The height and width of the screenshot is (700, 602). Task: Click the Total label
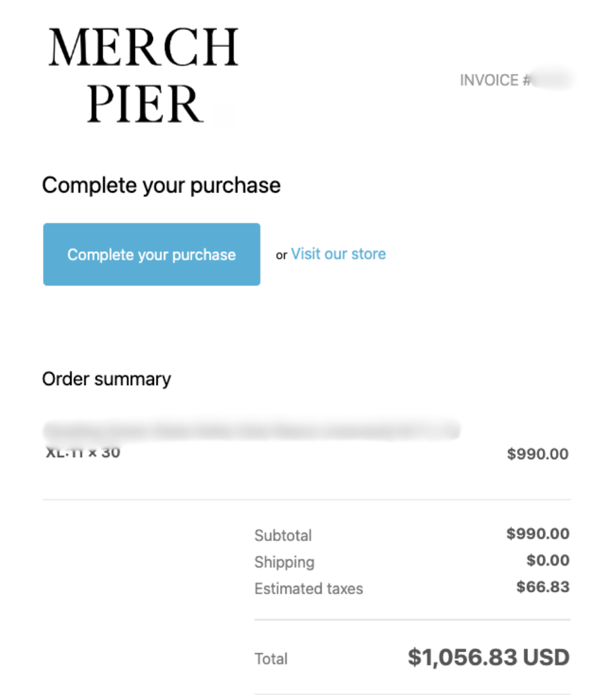coord(271,659)
